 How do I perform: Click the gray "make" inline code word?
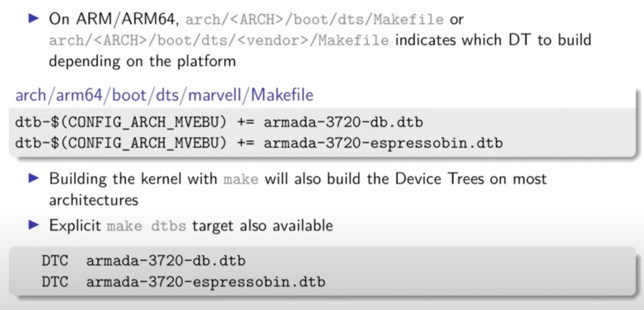(240, 179)
